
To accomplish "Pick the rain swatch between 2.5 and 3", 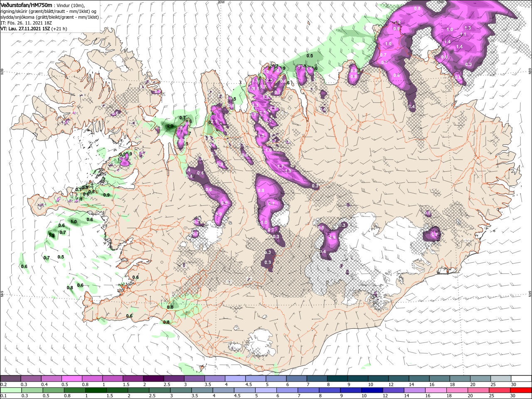I will click(160, 390).
